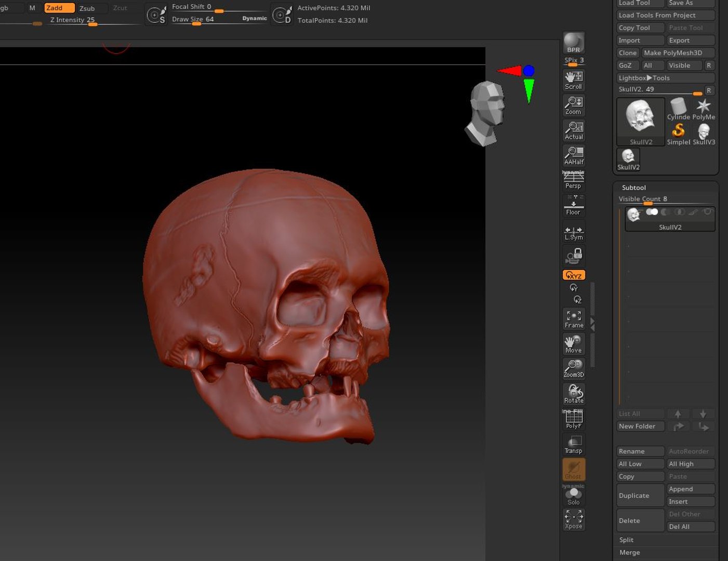This screenshot has width=728, height=561.
Task: Toggle Solo mode
Action: click(574, 495)
